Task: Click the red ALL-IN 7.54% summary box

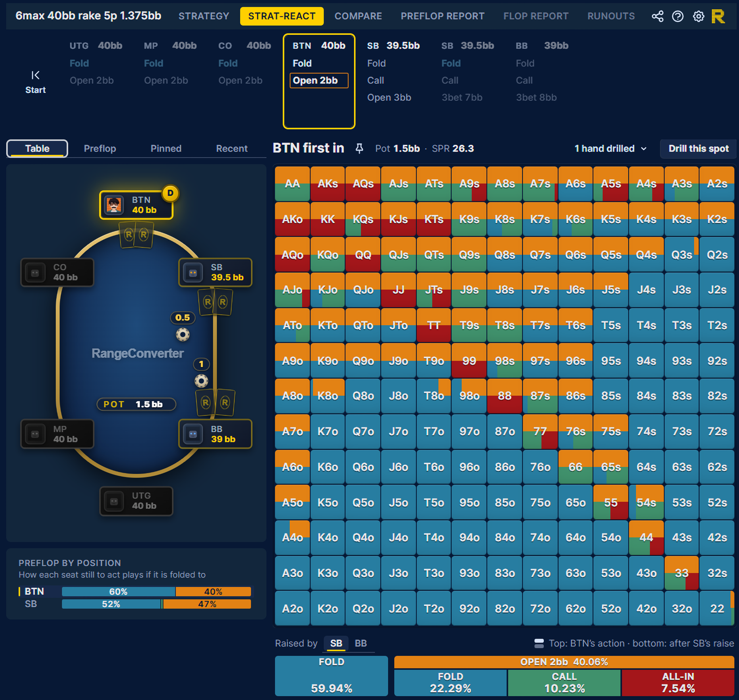Action: pyautogui.click(x=678, y=683)
